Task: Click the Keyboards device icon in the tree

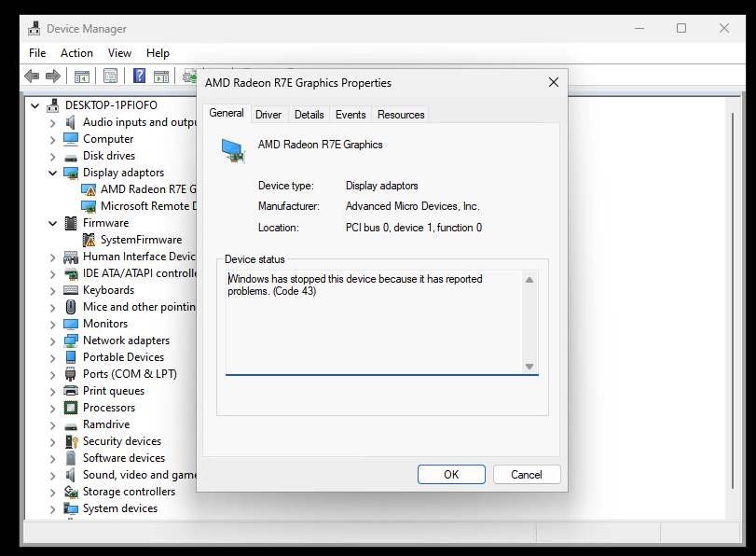Action: pos(73,289)
